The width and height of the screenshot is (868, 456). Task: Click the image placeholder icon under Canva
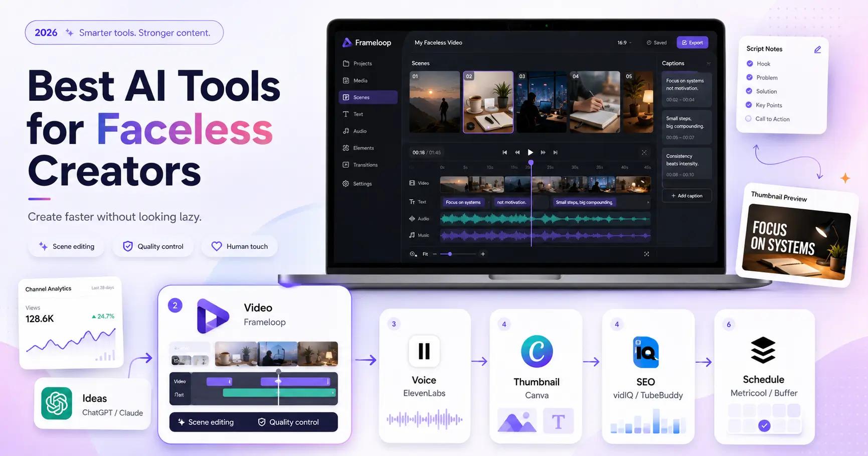[517, 420]
